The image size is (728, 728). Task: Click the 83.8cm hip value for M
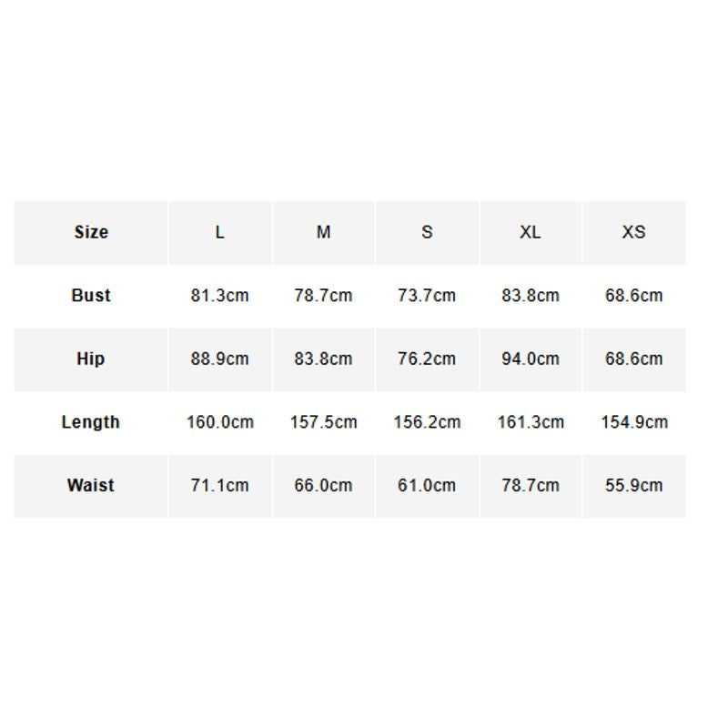pyautogui.click(x=324, y=359)
